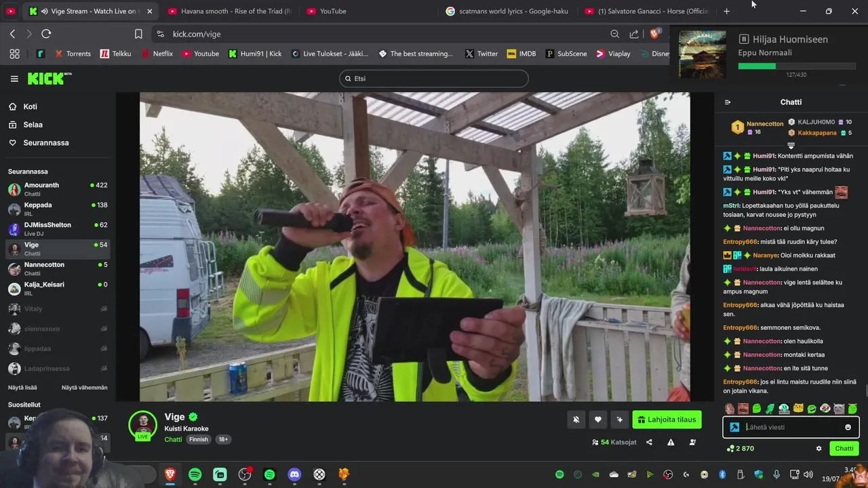Pick the yellow cat emote above chat input
Image resolution: width=868 pixels, height=488 pixels.
pos(798,409)
